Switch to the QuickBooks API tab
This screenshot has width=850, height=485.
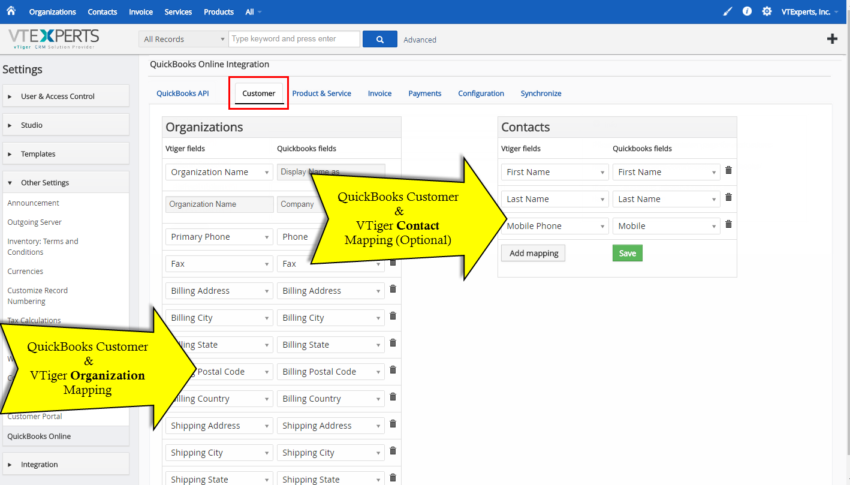(x=183, y=93)
